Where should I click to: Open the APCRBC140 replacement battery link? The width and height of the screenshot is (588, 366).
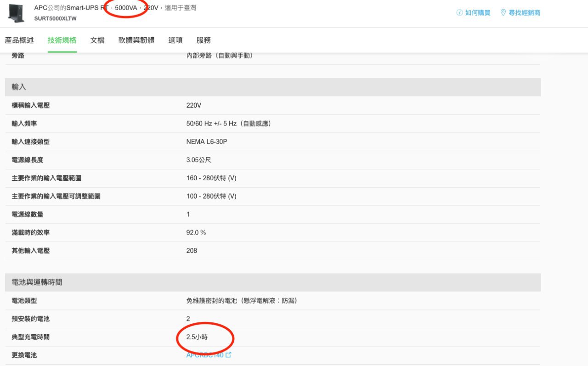pyautogui.click(x=205, y=355)
